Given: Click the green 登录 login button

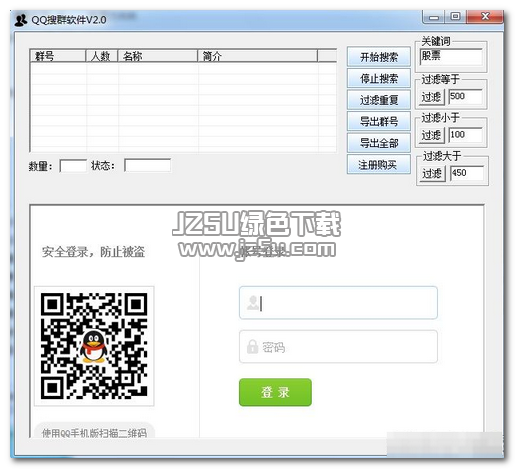Looking at the screenshot, I should click(275, 392).
